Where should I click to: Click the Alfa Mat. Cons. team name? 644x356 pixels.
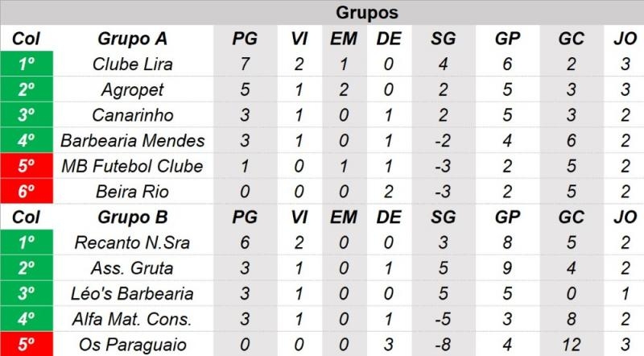(x=133, y=319)
